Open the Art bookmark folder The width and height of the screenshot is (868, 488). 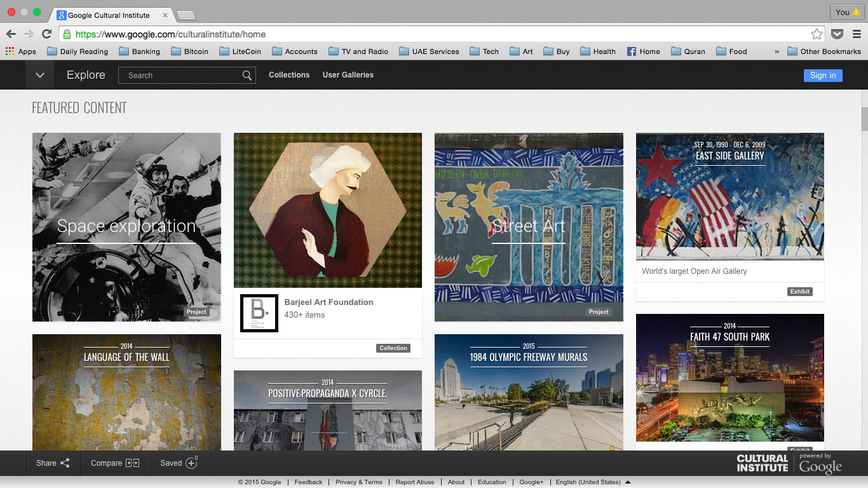pos(522,51)
